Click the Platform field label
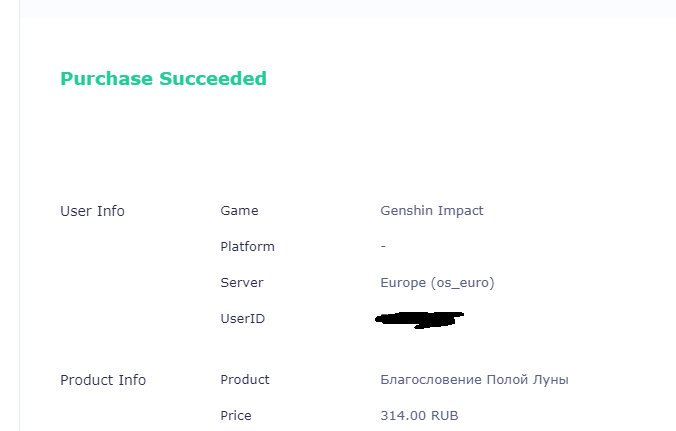This screenshot has width=676, height=431. (247, 246)
